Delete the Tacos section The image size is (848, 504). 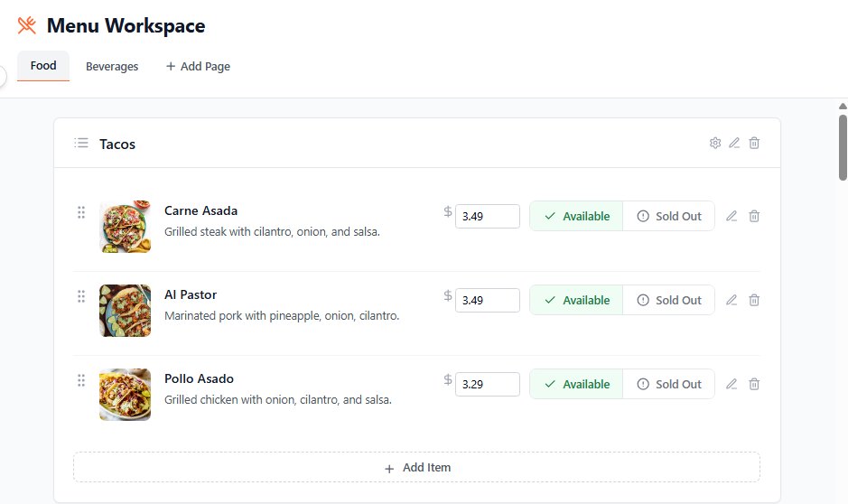[x=754, y=143]
